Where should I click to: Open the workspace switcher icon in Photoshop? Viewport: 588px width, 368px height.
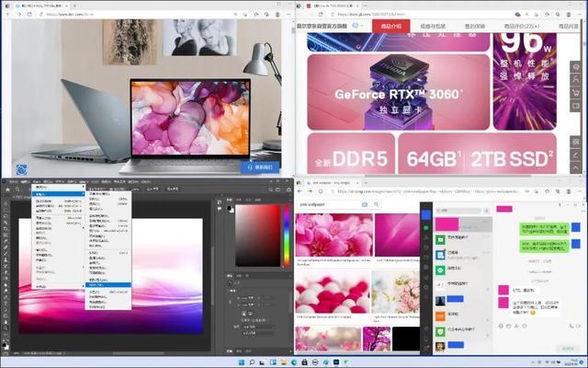(277, 190)
